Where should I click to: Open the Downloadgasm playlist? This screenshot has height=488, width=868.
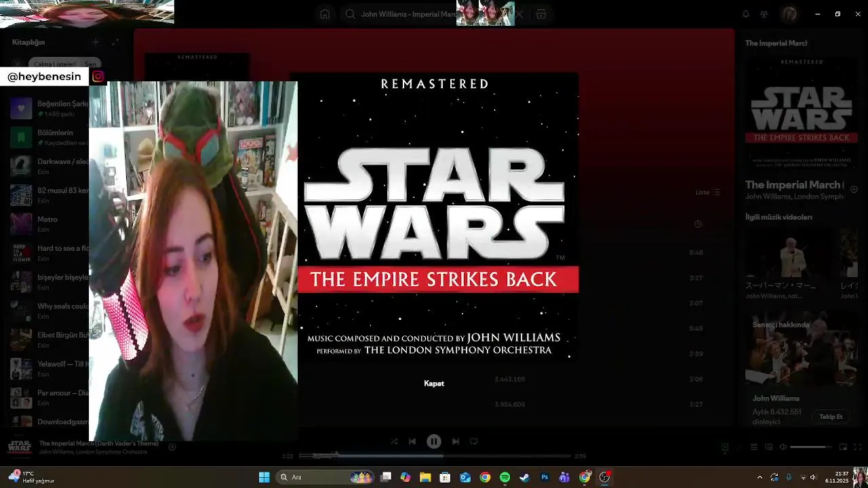49,422
